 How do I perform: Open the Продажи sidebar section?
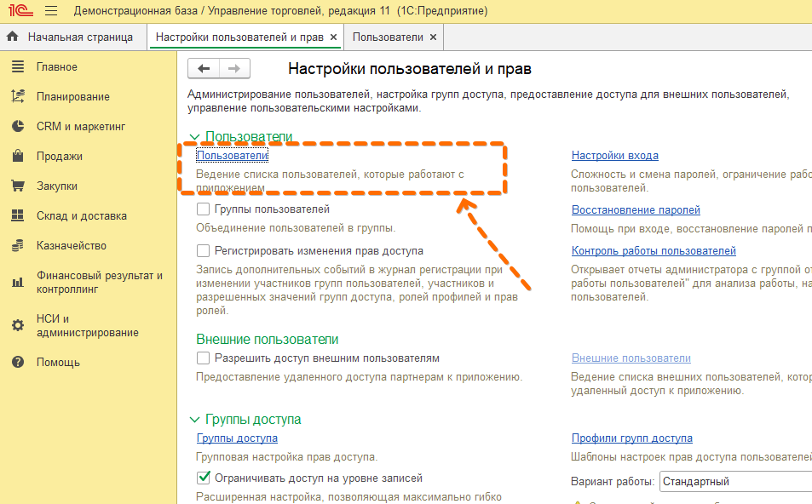point(59,157)
